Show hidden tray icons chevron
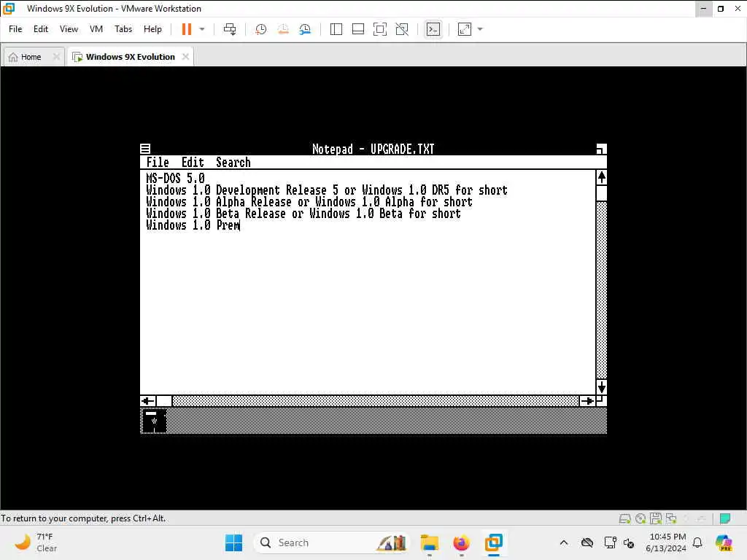 [x=564, y=542]
